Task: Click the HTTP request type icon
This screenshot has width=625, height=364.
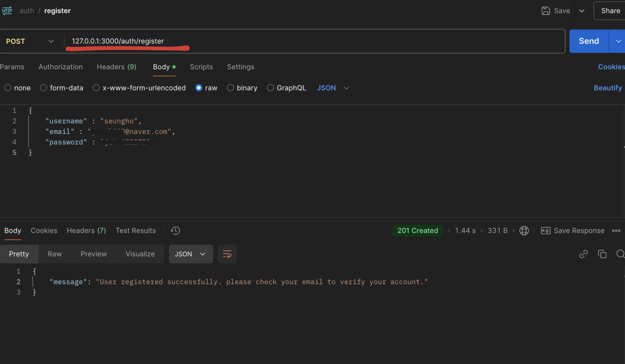Action: pyautogui.click(x=7, y=11)
